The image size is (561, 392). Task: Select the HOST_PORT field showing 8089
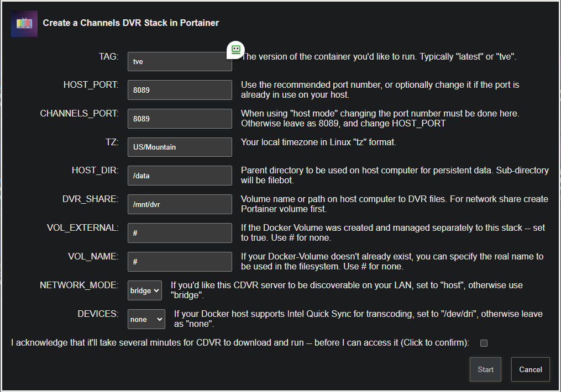point(179,90)
